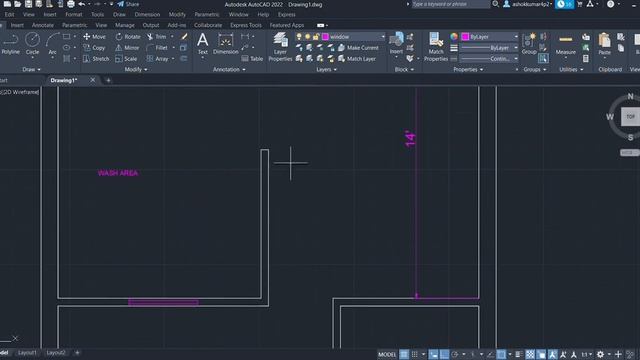Activate the Stretch command
640x360 pixels.
96,59
